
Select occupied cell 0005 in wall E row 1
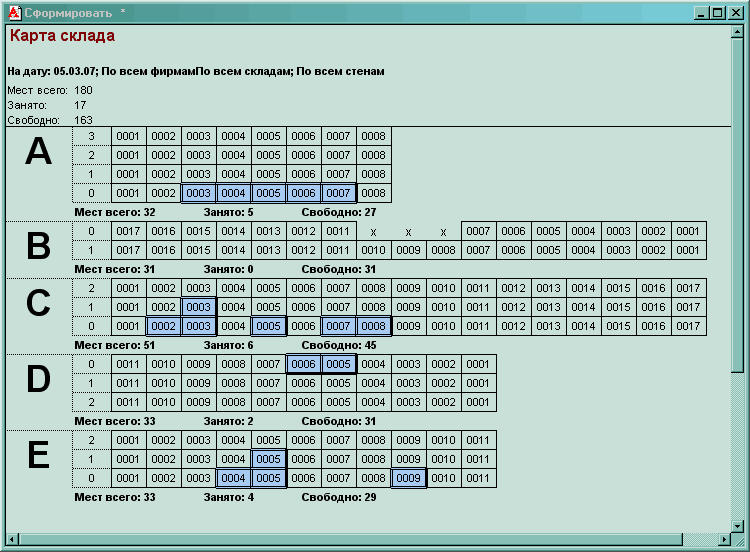pos(268,459)
